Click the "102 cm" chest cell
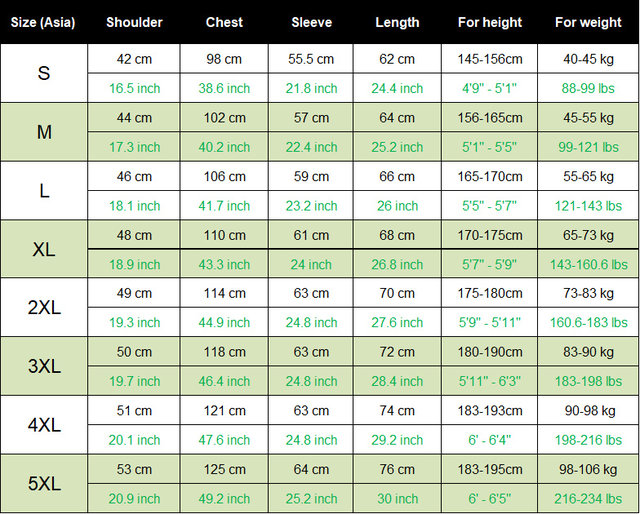This screenshot has width=640, height=514. (224, 118)
